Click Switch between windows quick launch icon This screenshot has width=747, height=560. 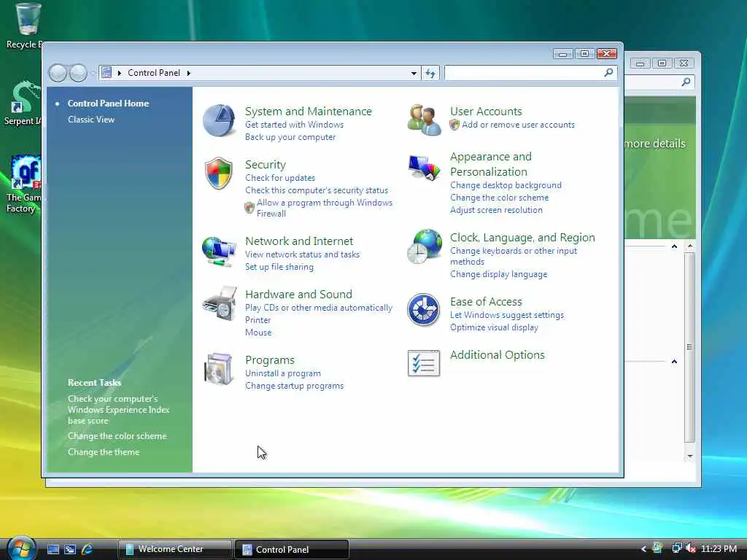point(70,549)
